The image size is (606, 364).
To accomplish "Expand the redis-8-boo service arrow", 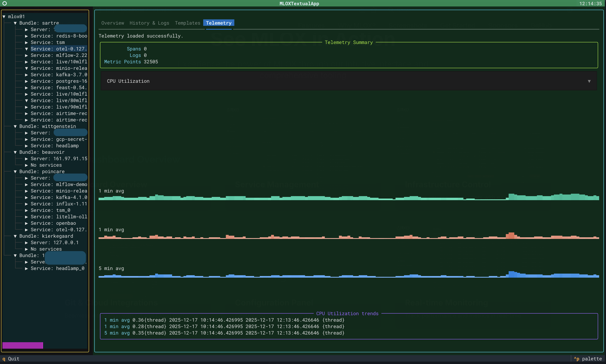I will click(26, 36).
